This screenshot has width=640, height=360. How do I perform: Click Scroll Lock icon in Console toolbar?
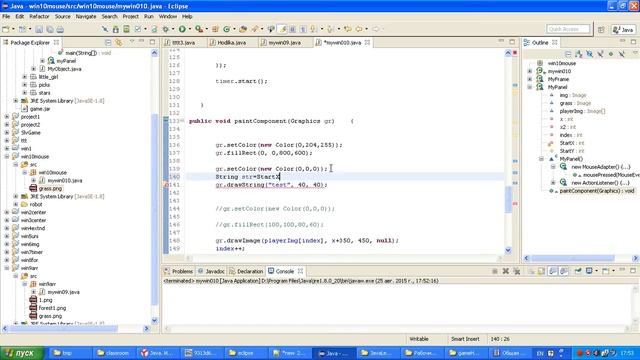[x=541, y=271]
